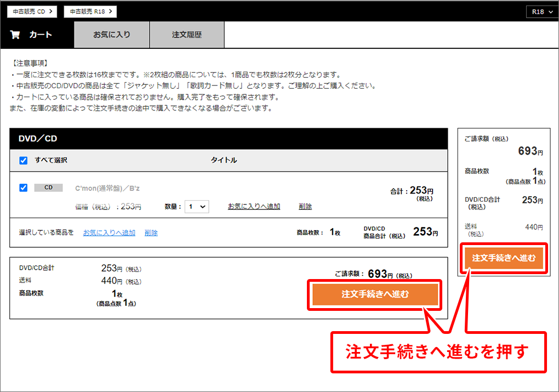The width and height of the screenshot is (559, 392).
Task: Open the 中古販売 CD breadcrumb button
Action: [31, 11]
